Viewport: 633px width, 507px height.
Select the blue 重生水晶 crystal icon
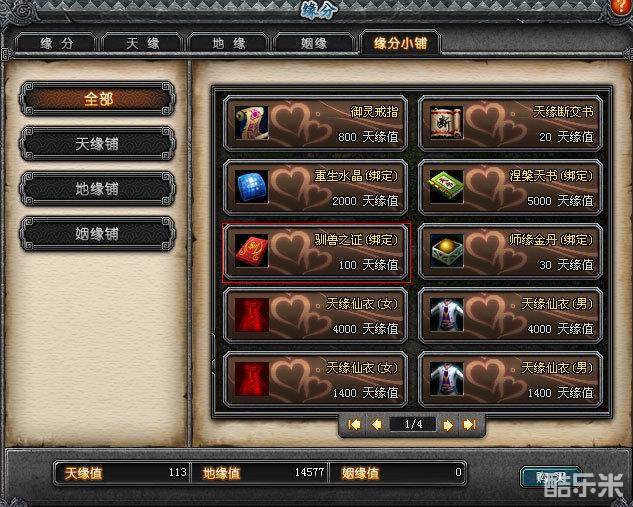[252, 187]
